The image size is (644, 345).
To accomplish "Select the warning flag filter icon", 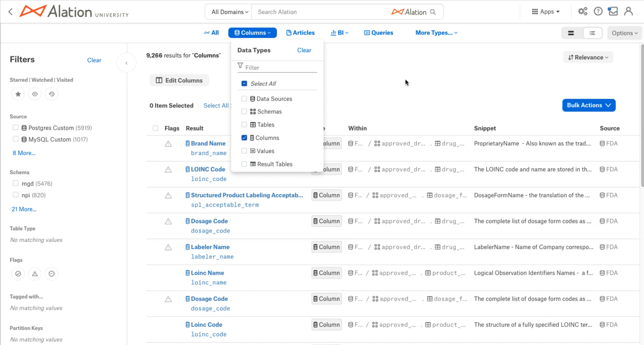I will click(35, 274).
